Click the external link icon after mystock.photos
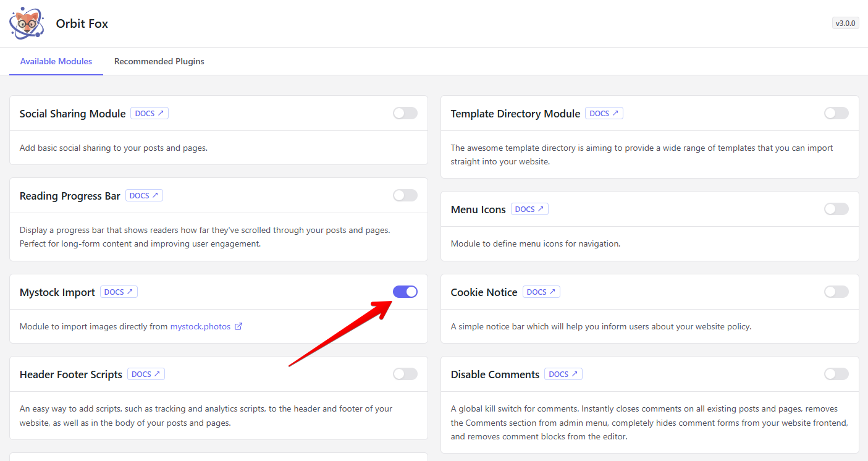Image resolution: width=868 pixels, height=461 pixels. (x=238, y=326)
